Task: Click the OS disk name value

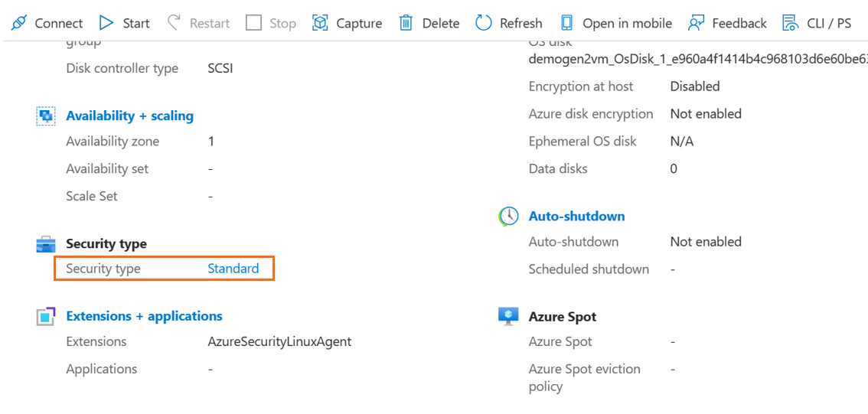Action: [697, 59]
